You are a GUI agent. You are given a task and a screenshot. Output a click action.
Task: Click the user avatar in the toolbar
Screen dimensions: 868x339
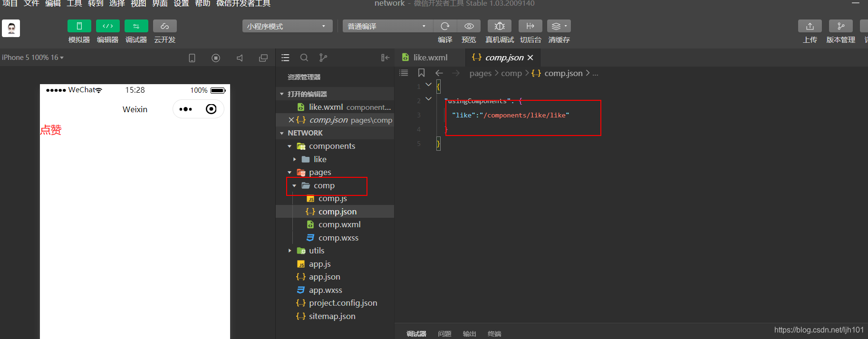point(11,28)
